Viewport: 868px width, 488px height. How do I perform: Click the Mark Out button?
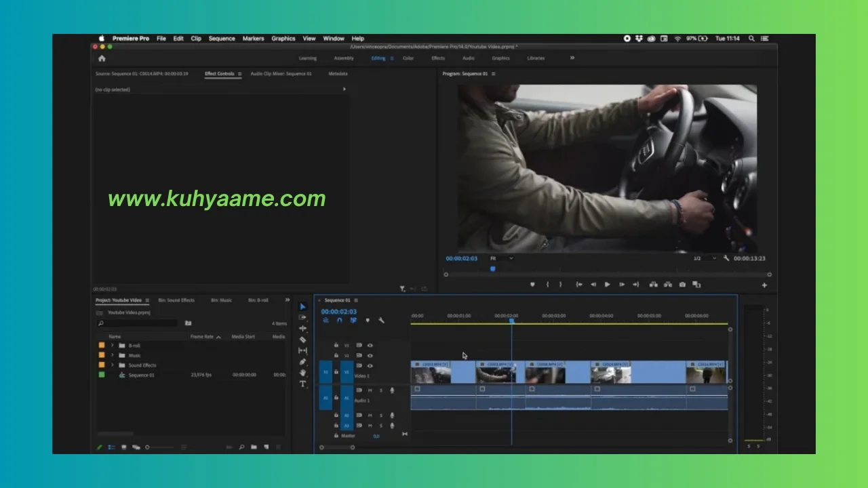pyautogui.click(x=560, y=285)
